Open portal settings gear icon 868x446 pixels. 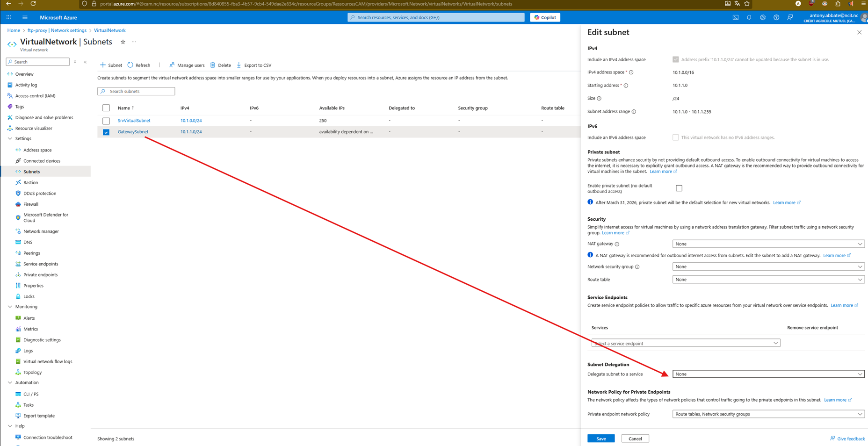pos(763,17)
